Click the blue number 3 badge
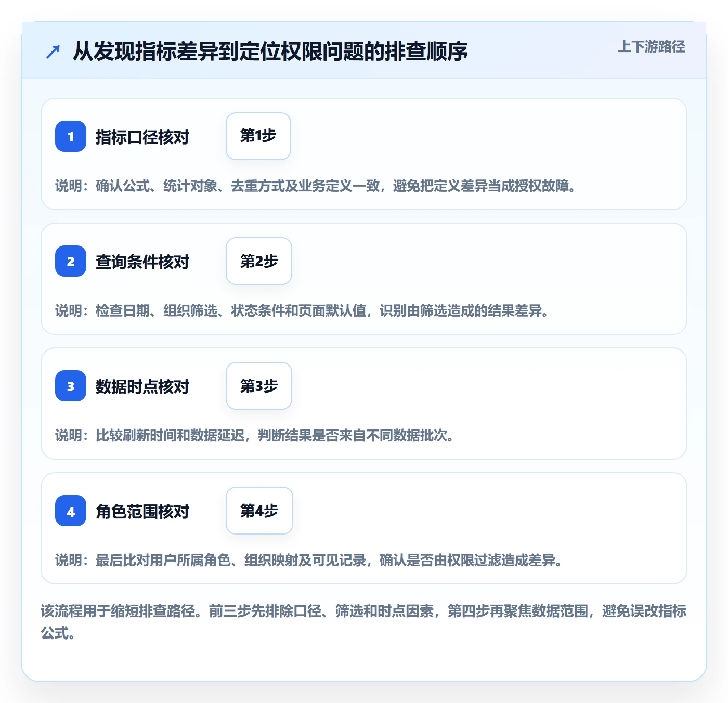Screen dimensions: 728x703 (71, 386)
